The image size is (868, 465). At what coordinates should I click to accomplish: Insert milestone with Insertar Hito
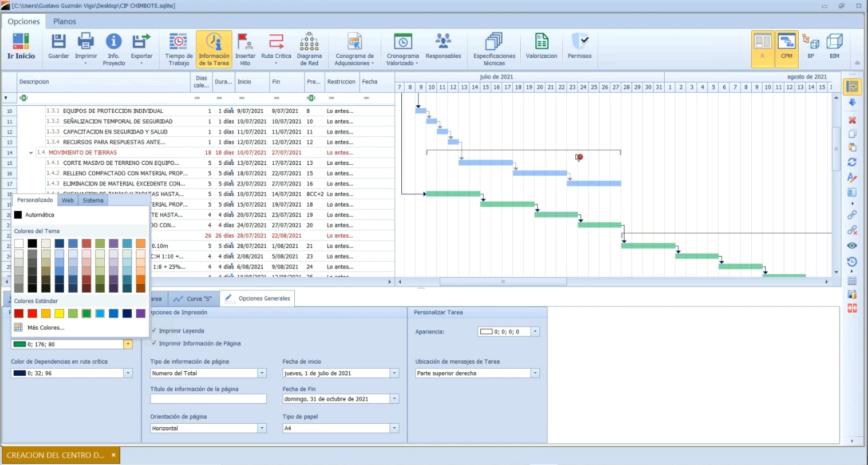pyautogui.click(x=245, y=42)
